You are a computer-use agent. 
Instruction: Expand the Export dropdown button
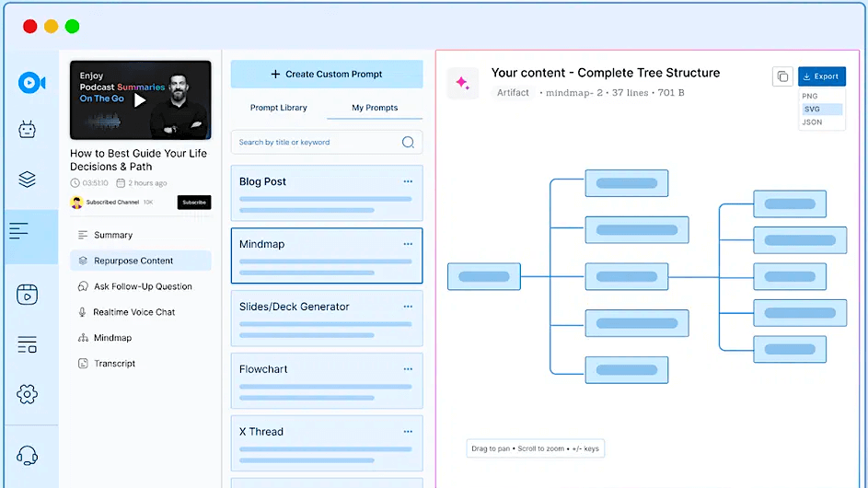821,77
